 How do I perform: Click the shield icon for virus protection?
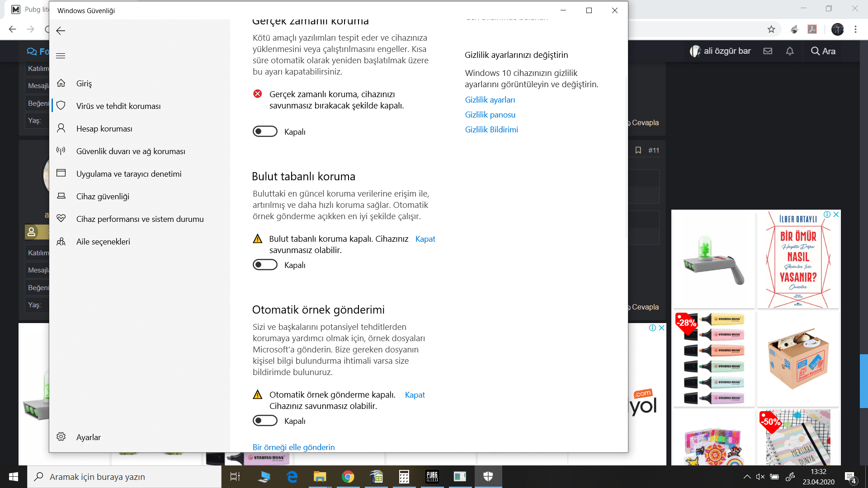point(61,106)
